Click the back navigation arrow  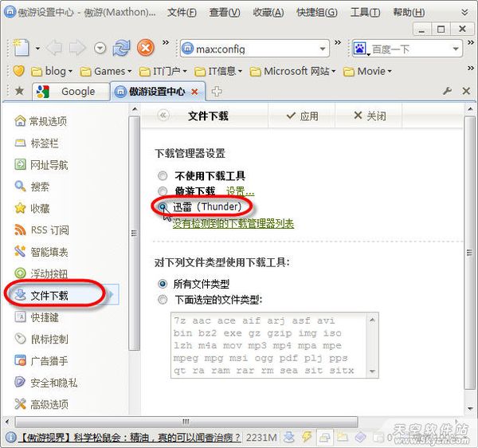(x=55, y=48)
